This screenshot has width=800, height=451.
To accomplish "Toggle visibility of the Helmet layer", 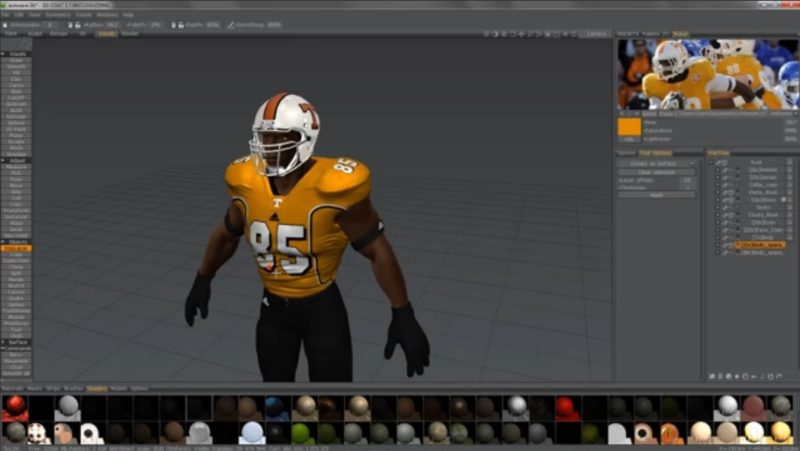I will 725,170.
